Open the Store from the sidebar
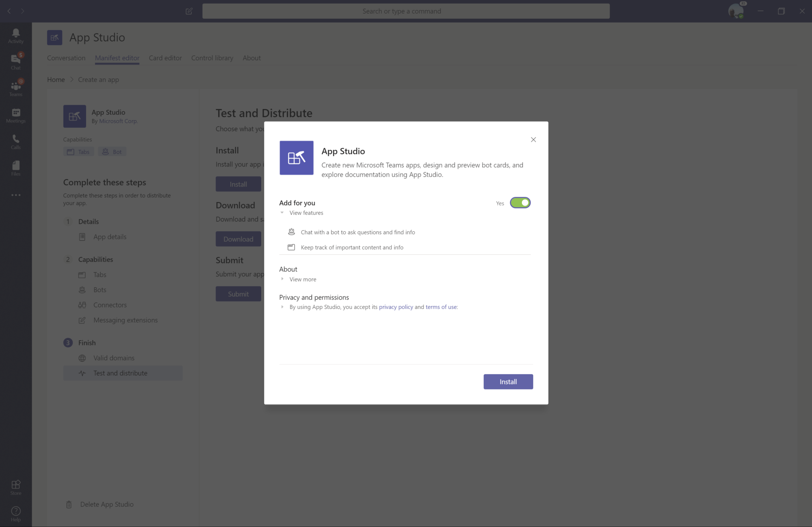 (15, 487)
